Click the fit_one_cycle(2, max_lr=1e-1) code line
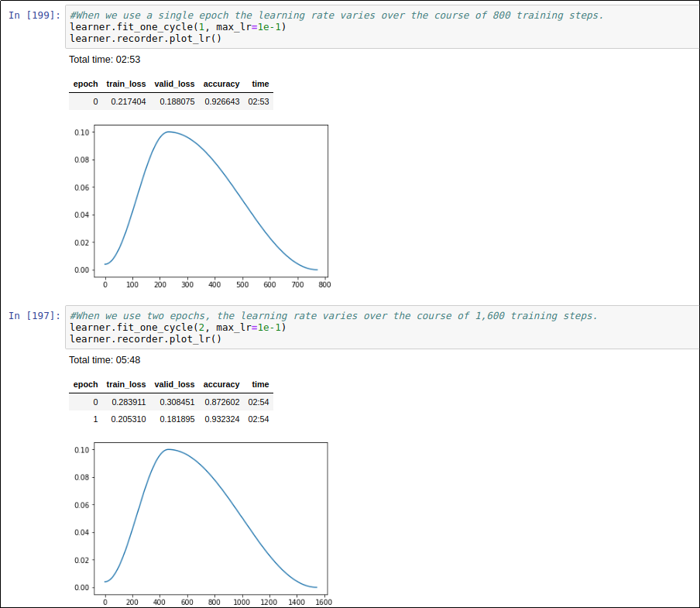This screenshot has height=608, width=700. click(177, 328)
